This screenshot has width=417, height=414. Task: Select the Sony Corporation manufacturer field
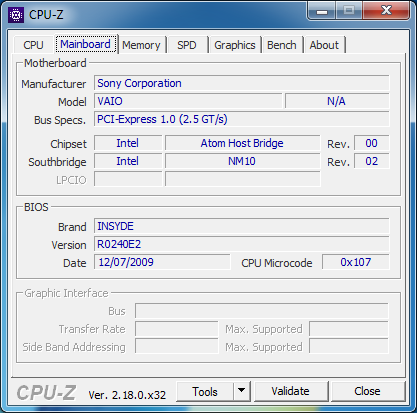coord(242,83)
